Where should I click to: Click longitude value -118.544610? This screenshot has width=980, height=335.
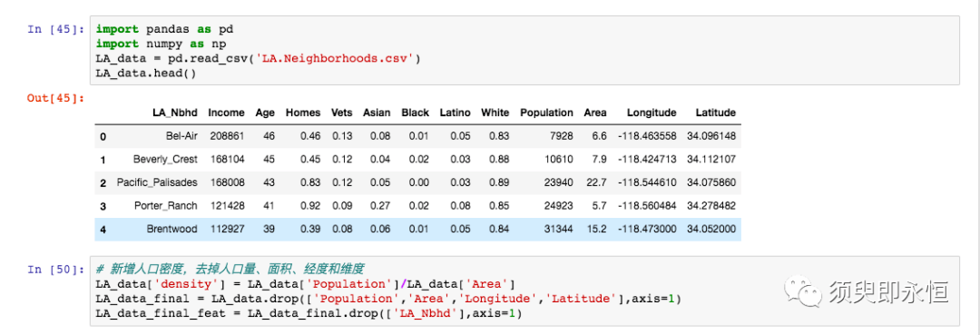(647, 182)
